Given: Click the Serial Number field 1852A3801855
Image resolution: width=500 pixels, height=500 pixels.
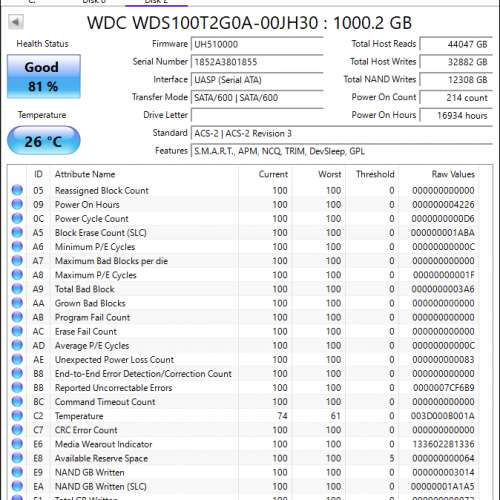Looking at the screenshot, I should 257,62.
